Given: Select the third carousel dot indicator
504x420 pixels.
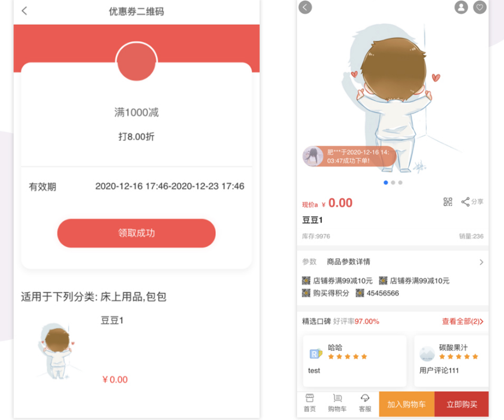Looking at the screenshot, I should pyautogui.click(x=400, y=182).
